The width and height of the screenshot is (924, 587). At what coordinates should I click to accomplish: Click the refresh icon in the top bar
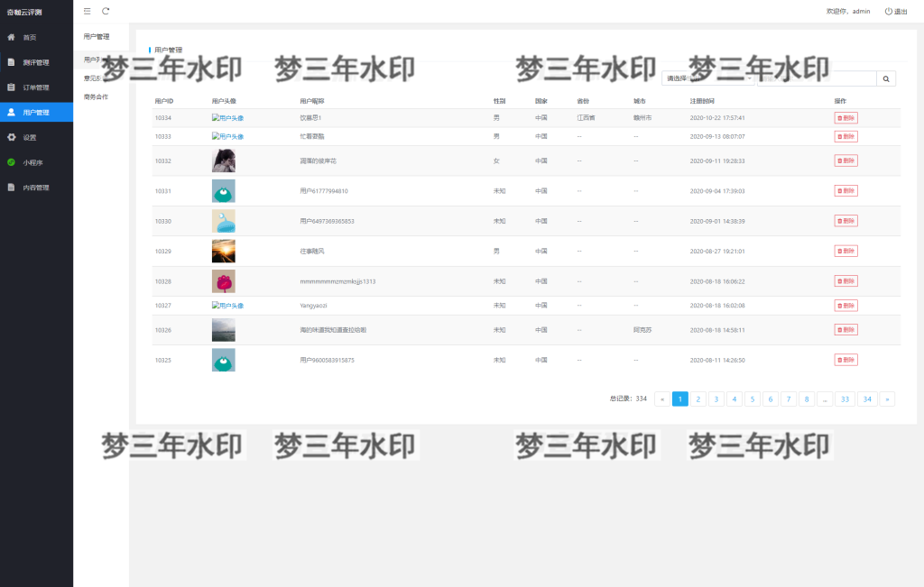tap(106, 11)
